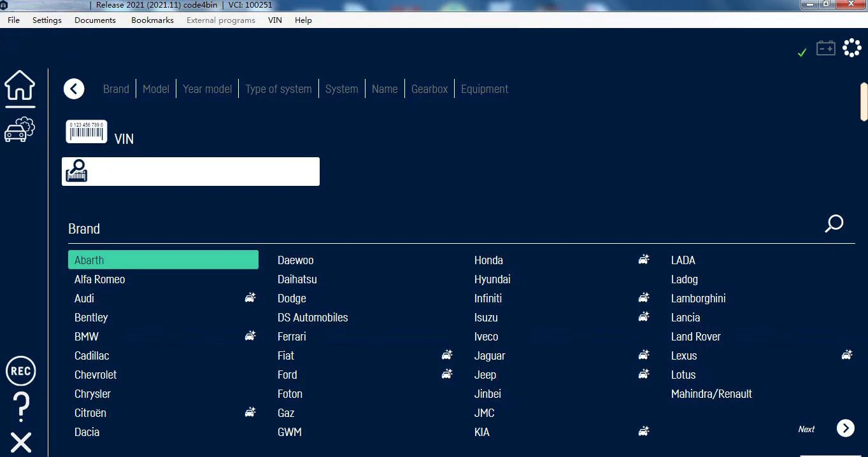
Task: Click the VIN barcode icon
Action: (x=87, y=132)
